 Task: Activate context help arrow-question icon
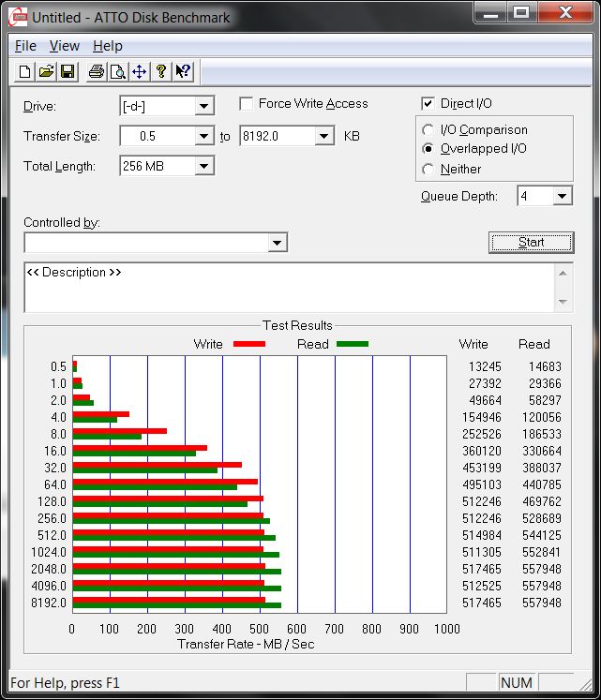(183, 71)
